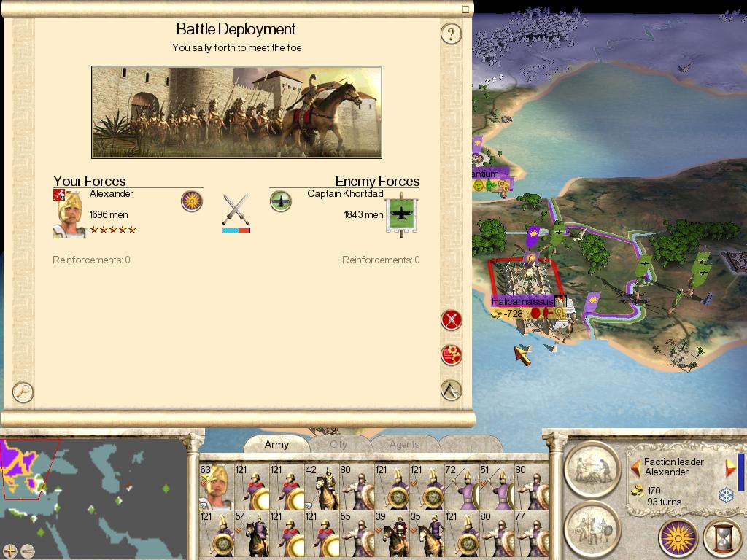Select the auto-resolve battle gears icon

pos(451,355)
